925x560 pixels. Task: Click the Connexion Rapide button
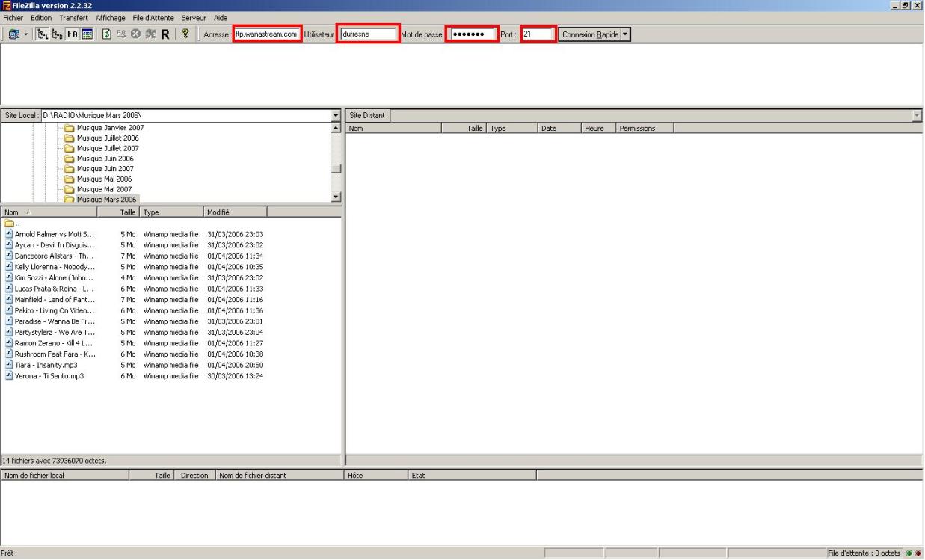[x=589, y=34]
